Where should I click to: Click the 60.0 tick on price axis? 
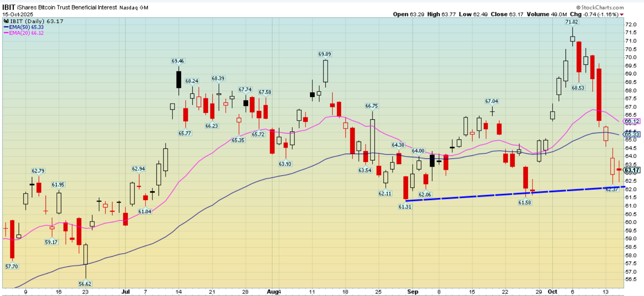631,222
